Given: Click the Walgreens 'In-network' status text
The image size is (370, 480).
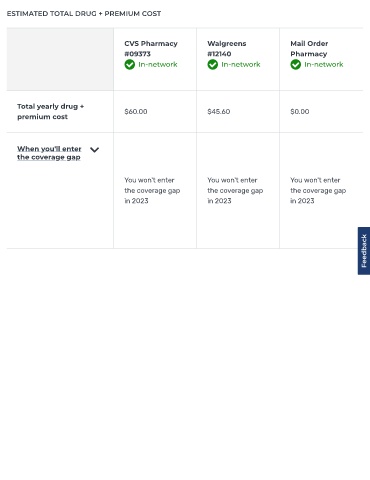Looking at the screenshot, I should (x=241, y=64).
